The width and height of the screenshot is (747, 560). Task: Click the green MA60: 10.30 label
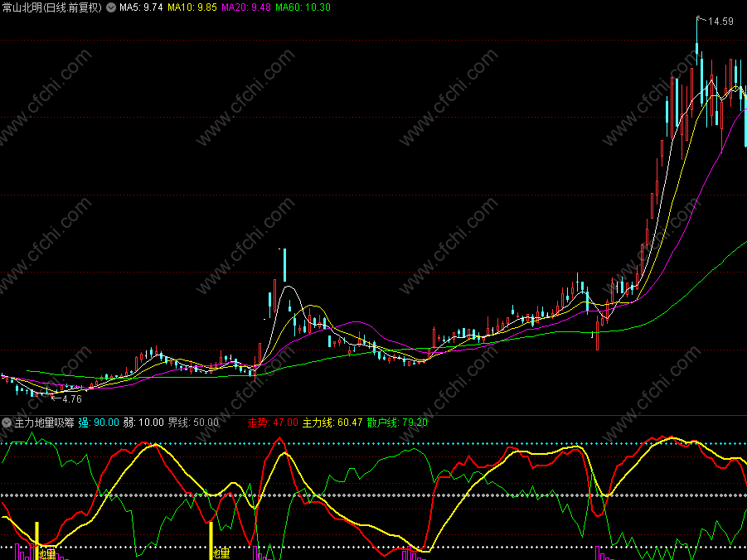pos(303,7)
